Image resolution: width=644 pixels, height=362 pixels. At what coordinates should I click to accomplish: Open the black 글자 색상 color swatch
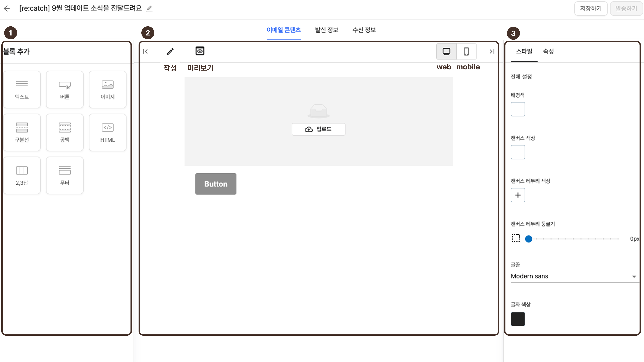point(518,319)
